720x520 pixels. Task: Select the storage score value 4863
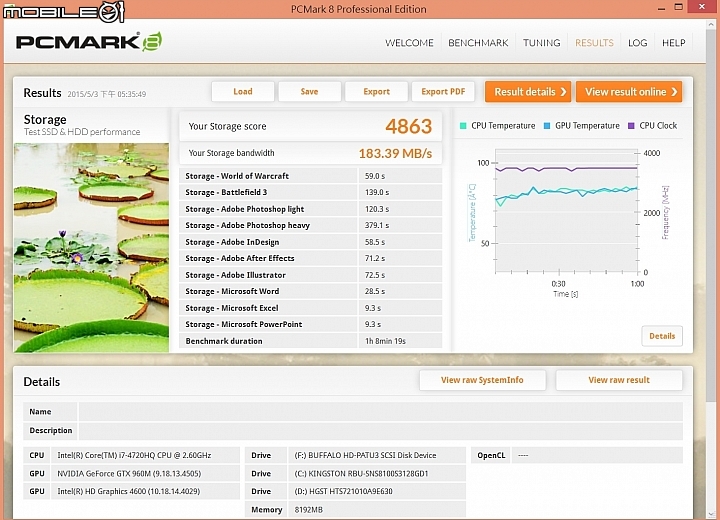coord(408,126)
